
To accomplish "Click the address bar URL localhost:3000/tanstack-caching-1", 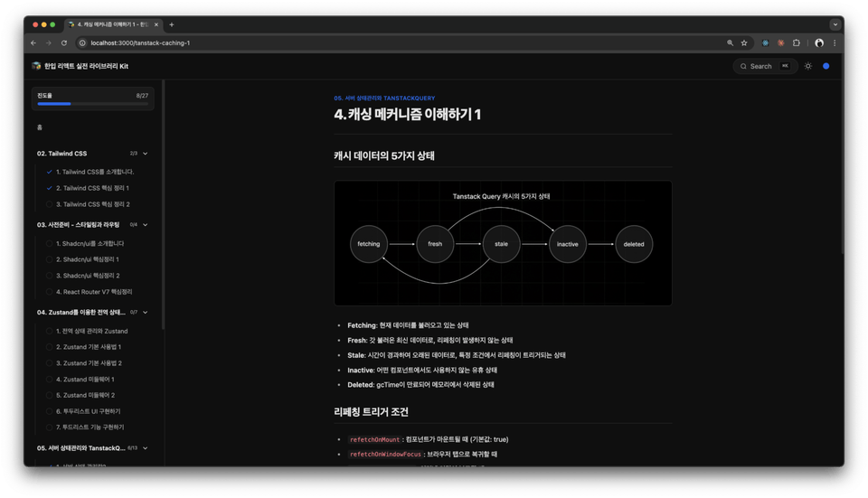I will (x=140, y=42).
